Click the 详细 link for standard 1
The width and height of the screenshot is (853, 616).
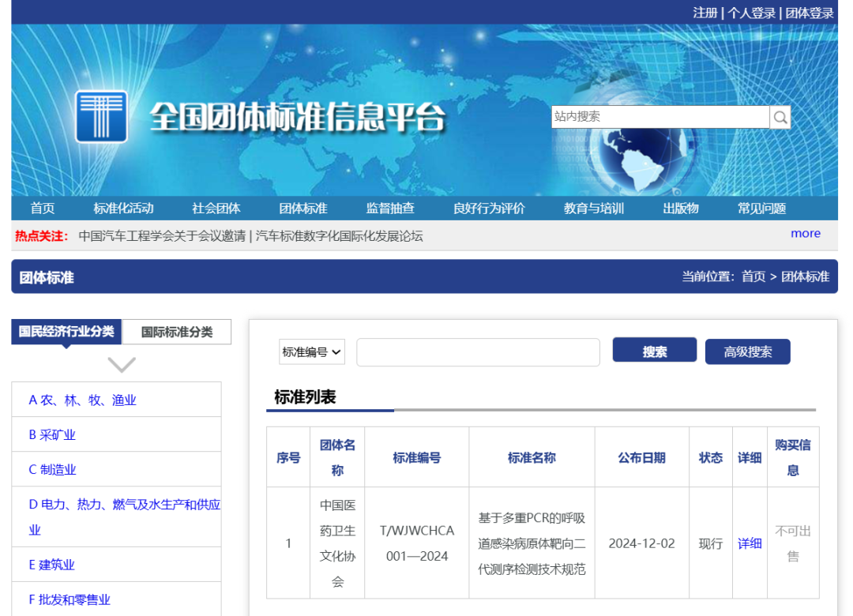[750, 543]
